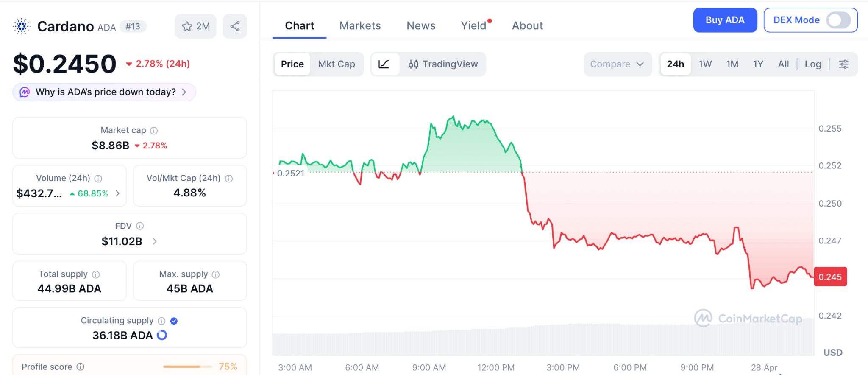Open the Compare dropdown
The width and height of the screenshot is (868, 375).
617,64
